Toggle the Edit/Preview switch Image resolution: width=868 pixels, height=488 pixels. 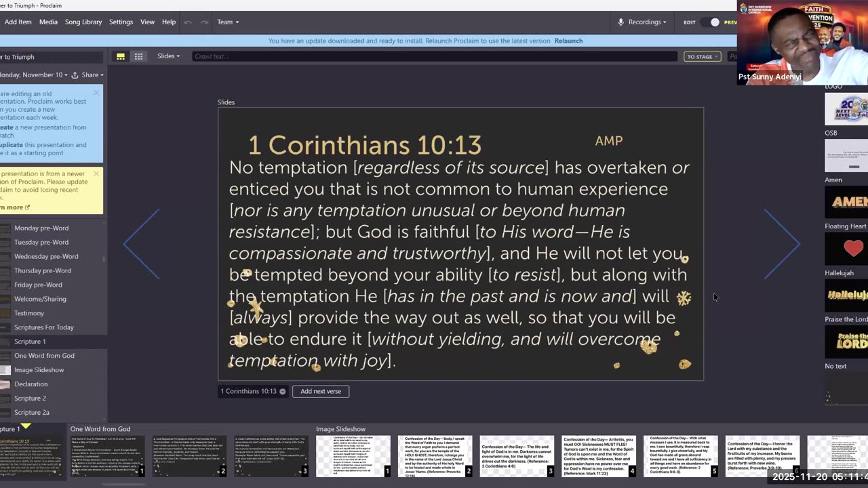point(710,22)
